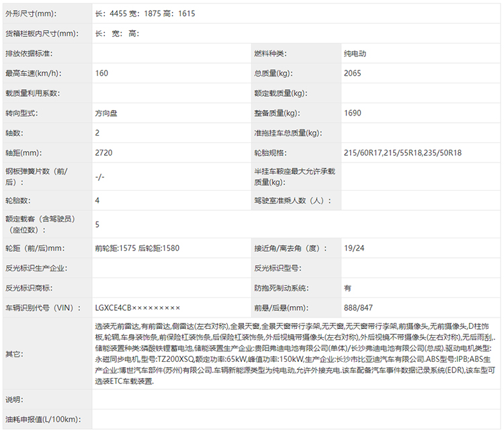Screen dimensions: 504x433
Task: Select the 总质量 value 2065
Action: [x=352, y=73]
